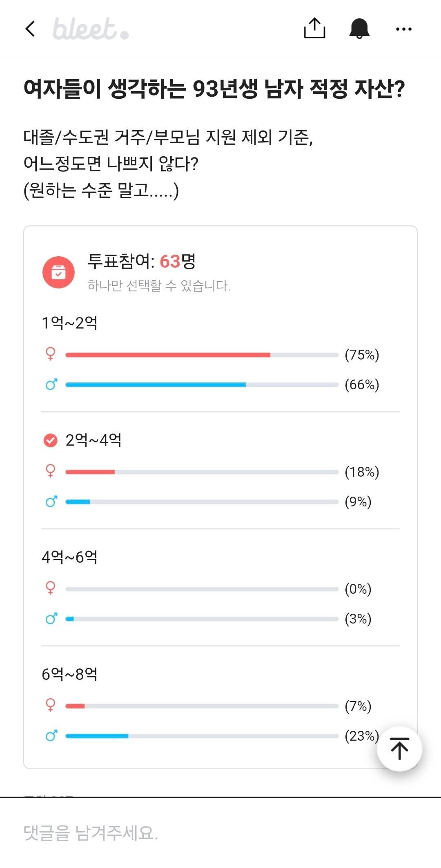Tap the bleet logo in the header
Viewport: 441px width, 868px height.
point(90,29)
